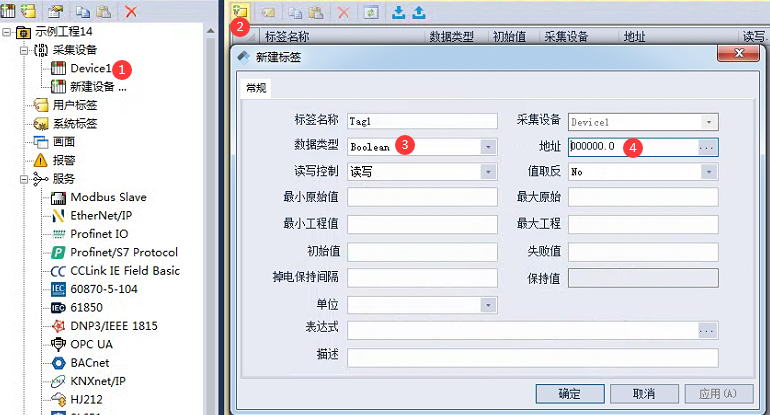Collapse the 采集设备 tree node
This screenshot has width=770, height=415.
[x=24, y=50]
